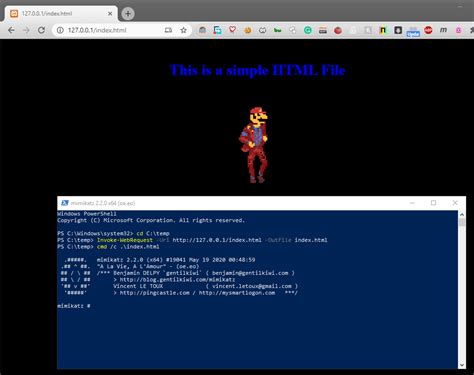Click the light gray page extension icon
The height and width of the screenshot is (375, 474).
pyautogui.click(x=368, y=30)
